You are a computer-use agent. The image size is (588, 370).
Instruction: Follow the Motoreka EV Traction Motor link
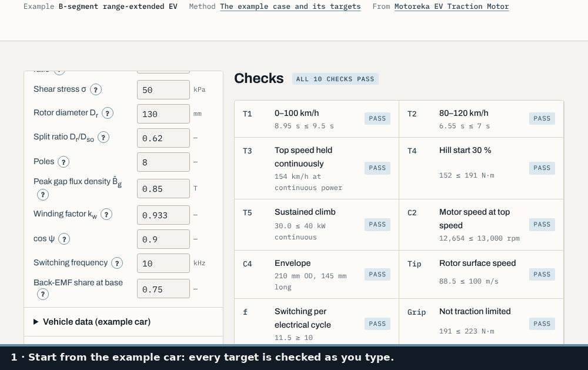click(452, 6)
